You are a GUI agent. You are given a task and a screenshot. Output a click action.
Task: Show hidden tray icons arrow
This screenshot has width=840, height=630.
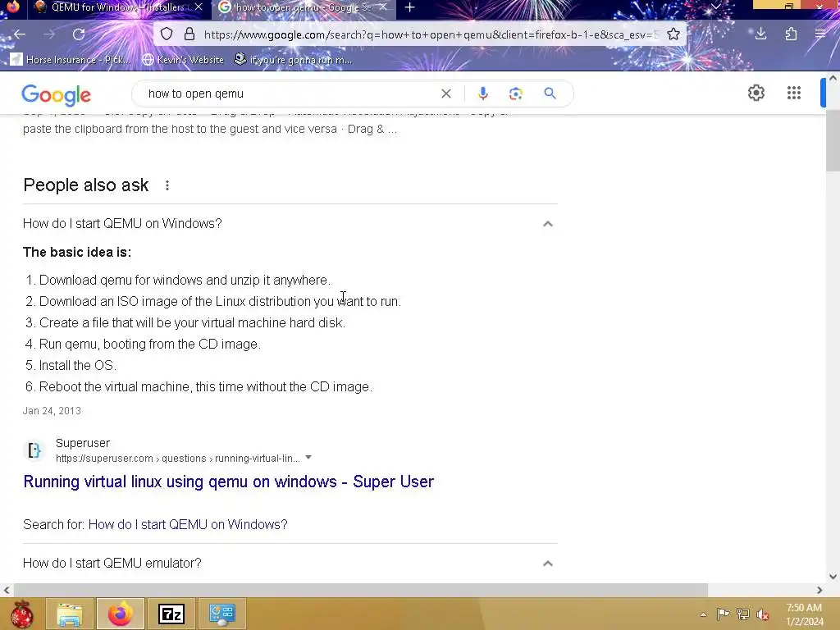tap(703, 614)
